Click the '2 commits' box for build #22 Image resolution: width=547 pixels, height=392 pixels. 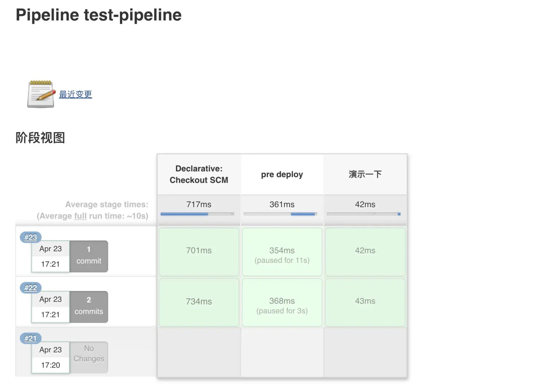89,307
